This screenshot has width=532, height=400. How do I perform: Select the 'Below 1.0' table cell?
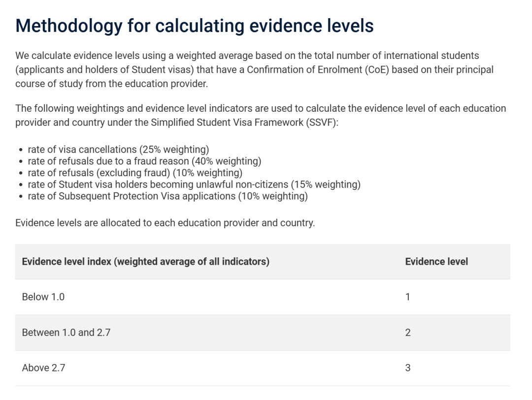[43, 297]
